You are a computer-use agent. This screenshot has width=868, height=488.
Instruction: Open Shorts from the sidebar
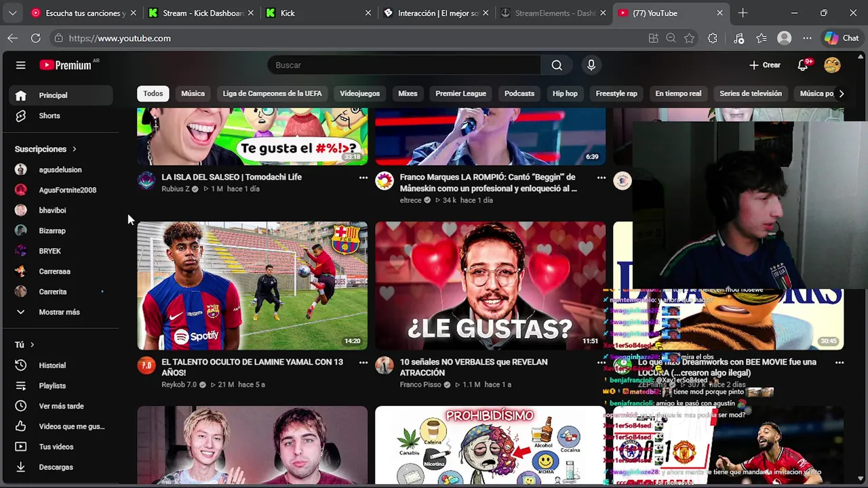click(x=61, y=116)
